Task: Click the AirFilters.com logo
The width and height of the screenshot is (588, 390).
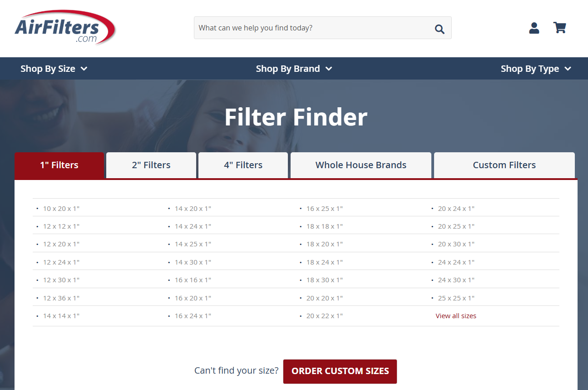Action: click(65, 27)
